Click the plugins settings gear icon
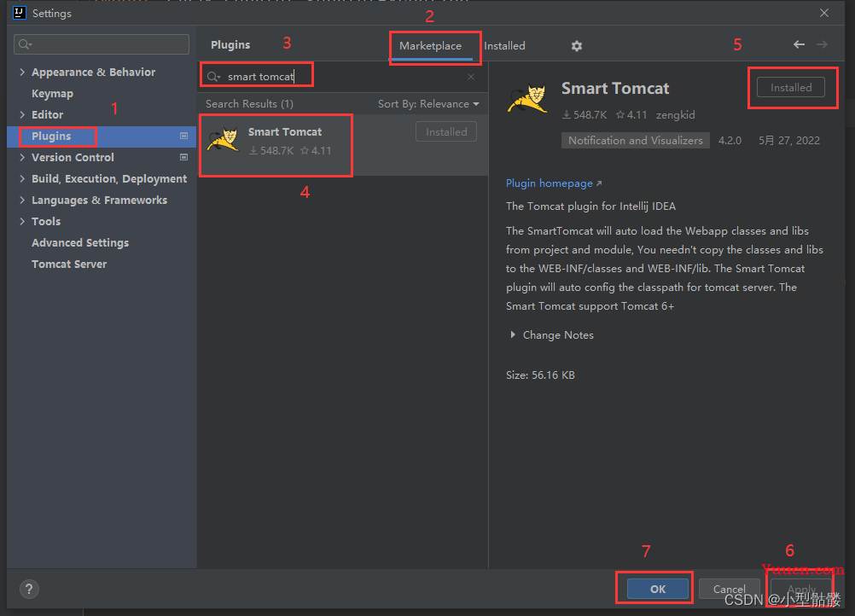 (x=576, y=46)
